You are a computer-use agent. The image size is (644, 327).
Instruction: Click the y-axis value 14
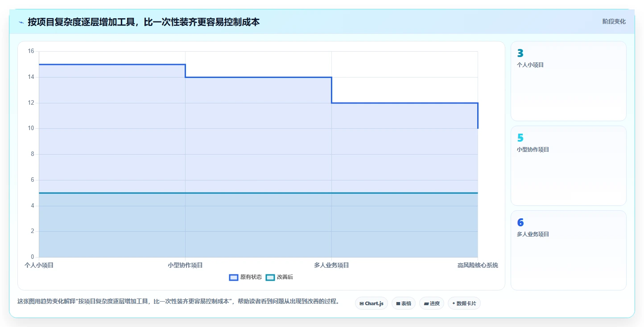(31, 77)
